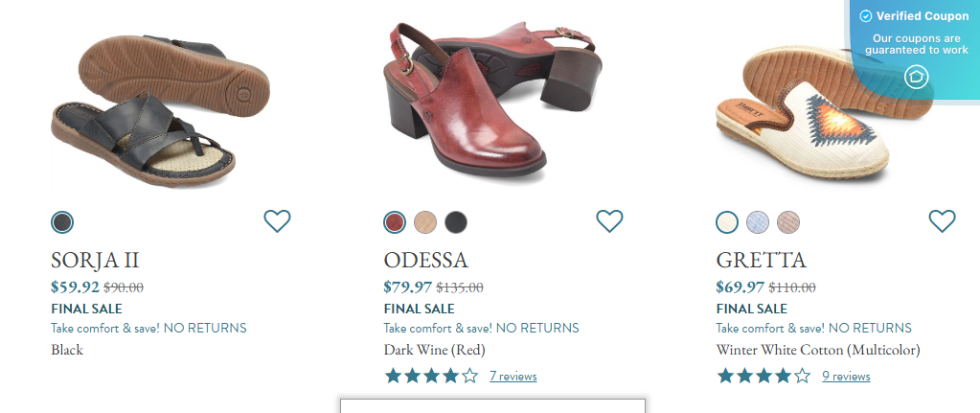
Task: Open the SORJA II product title
Action: pyautogui.click(x=96, y=260)
